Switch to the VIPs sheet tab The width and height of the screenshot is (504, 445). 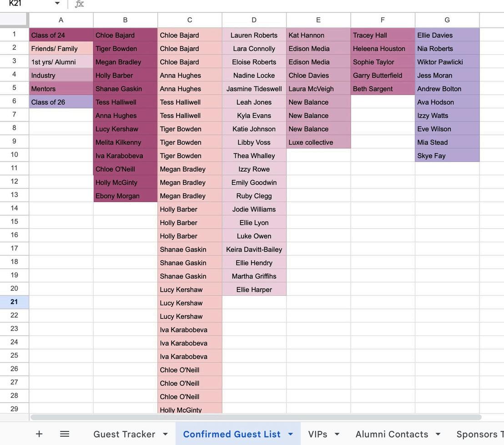[318, 435]
